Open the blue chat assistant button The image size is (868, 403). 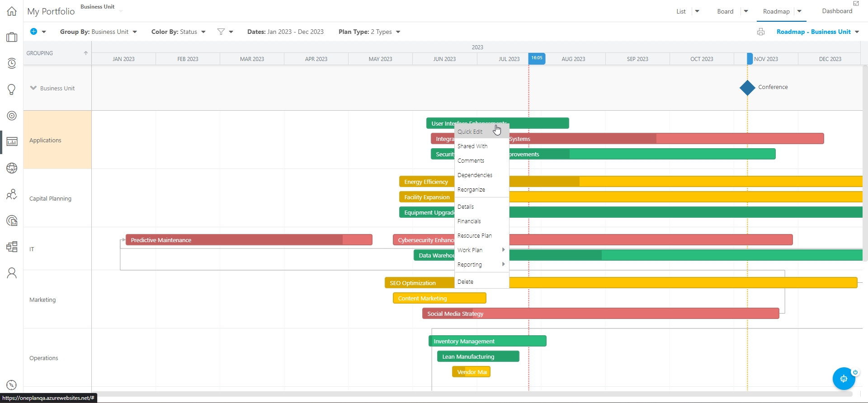pos(844,379)
